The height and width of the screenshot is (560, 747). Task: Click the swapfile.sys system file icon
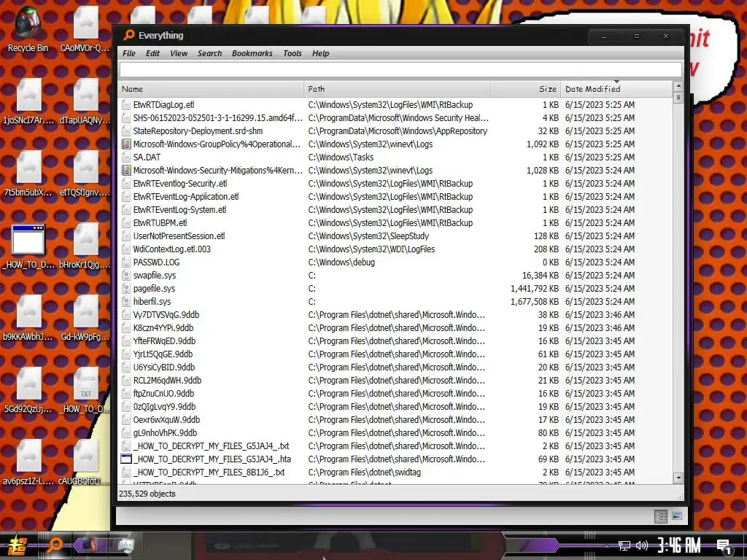125,275
